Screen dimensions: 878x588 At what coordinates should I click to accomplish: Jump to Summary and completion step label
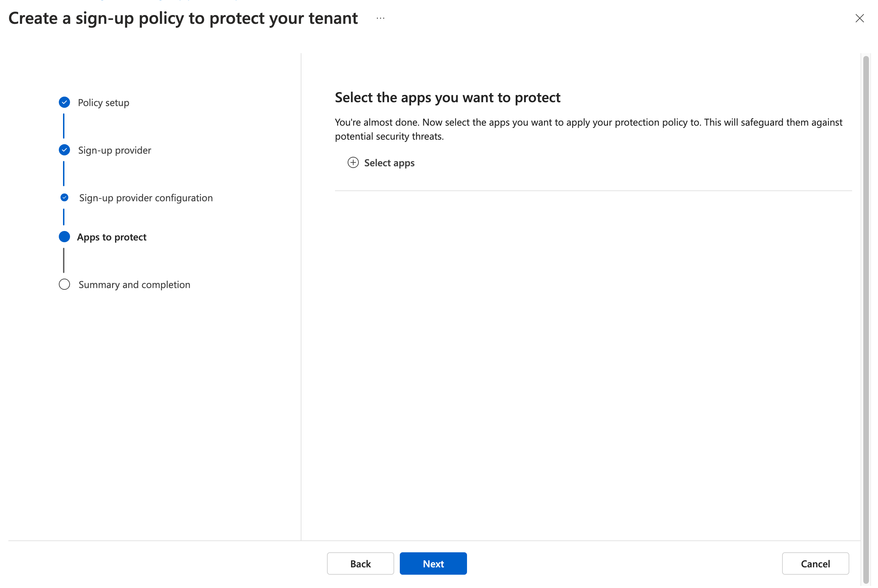[x=134, y=285]
